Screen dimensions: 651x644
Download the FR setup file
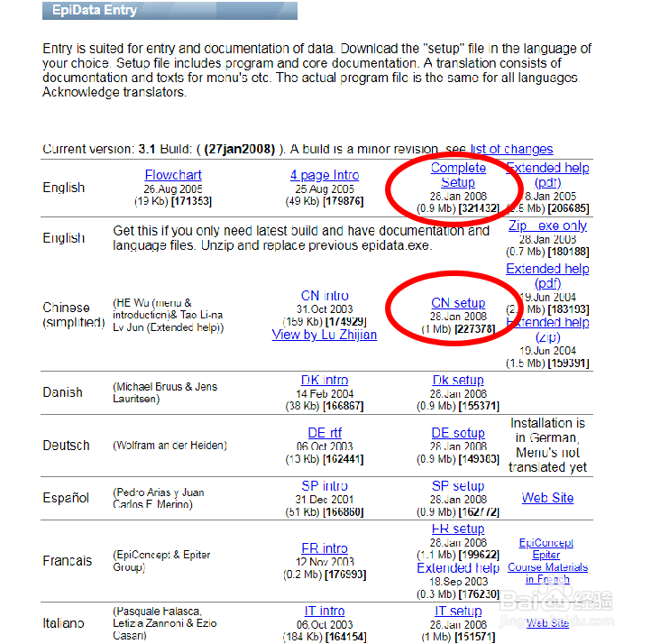[458, 529]
